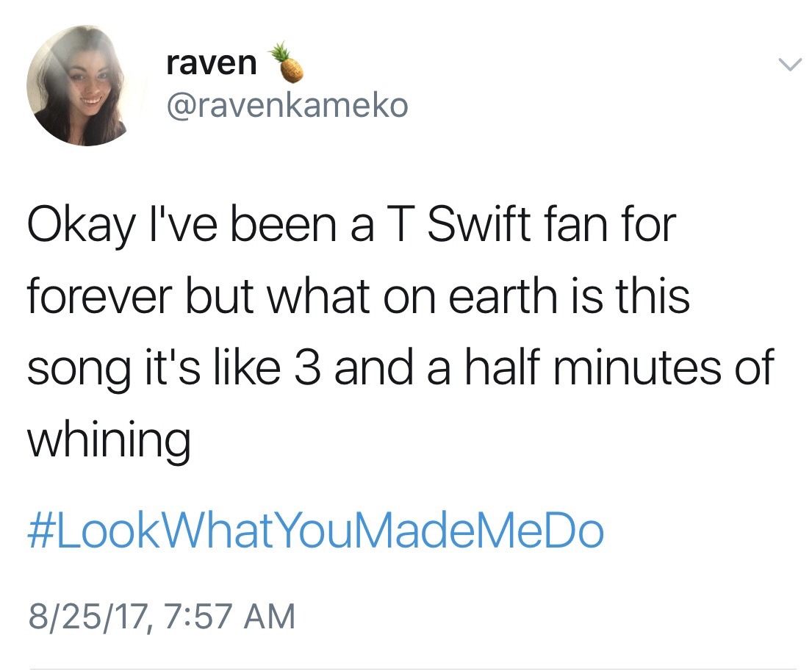The height and width of the screenshot is (671, 812).
Task: Click the pineapple emoji beside raven
Action: pos(289,62)
